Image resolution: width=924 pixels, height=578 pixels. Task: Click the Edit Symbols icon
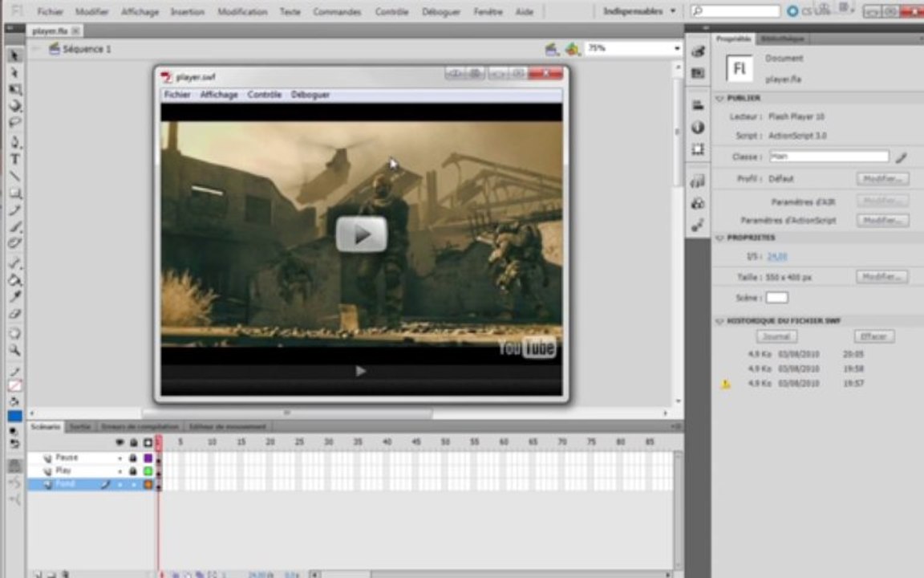coord(572,49)
